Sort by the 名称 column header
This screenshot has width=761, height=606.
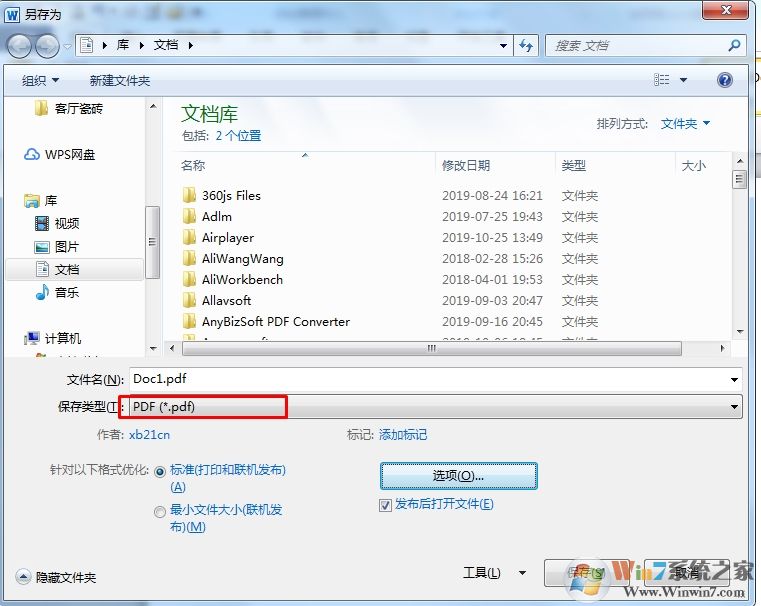(193, 165)
